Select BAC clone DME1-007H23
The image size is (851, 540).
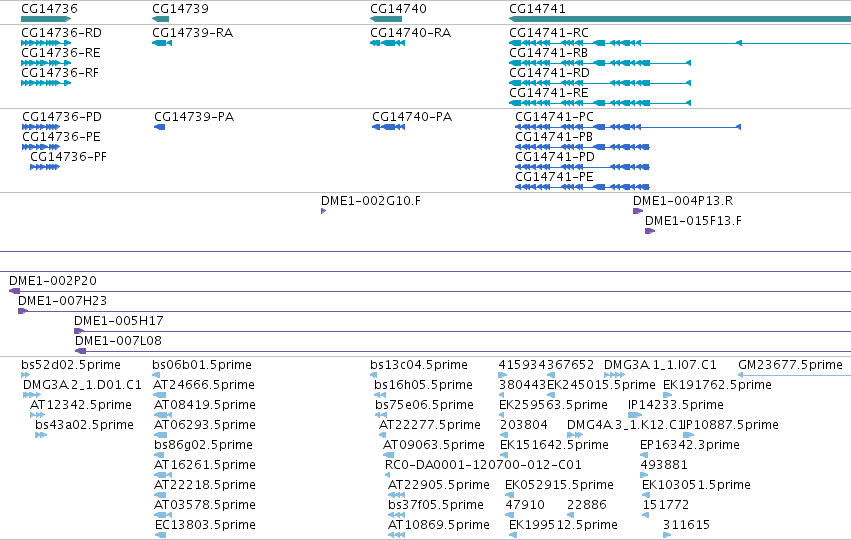(x=62, y=301)
